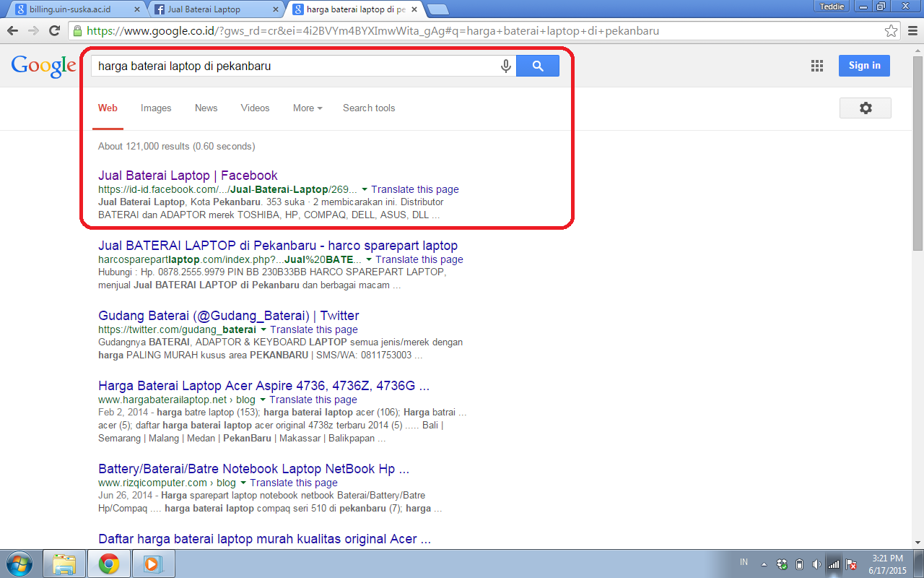The width and height of the screenshot is (924, 578).
Task: Click the Chrome icon in the taskbar
Action: (109, 564)
